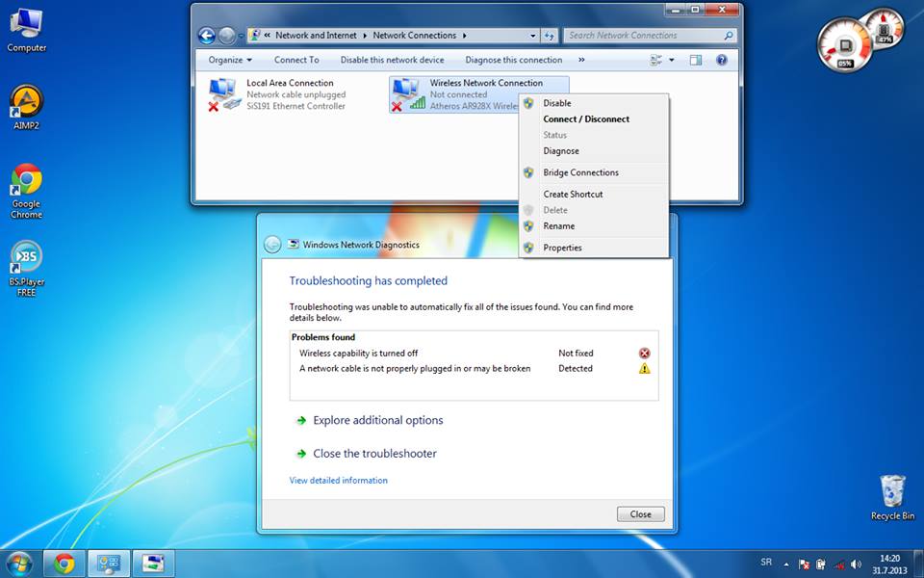This screenshot has width=924, height=578.
Task: Open the network tray icon
Action: click(x=839, y=565)
